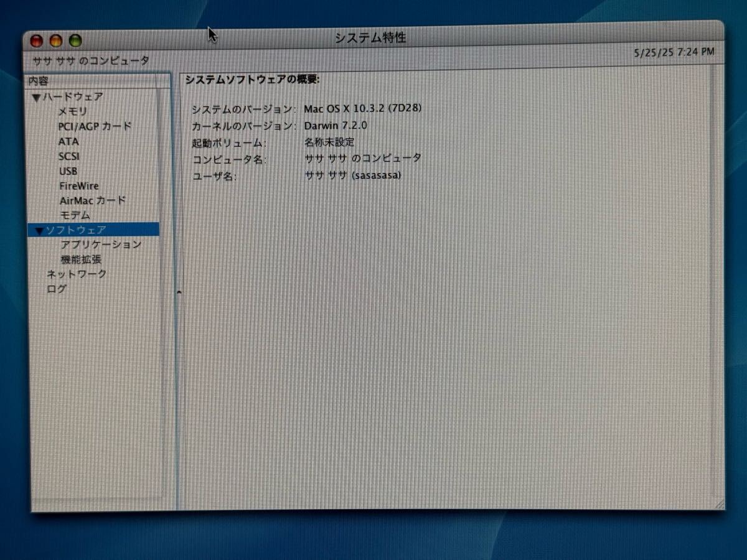Click ササ ササ (sasasasa) user name value
The image size is (747, 560).
[353, 175]
